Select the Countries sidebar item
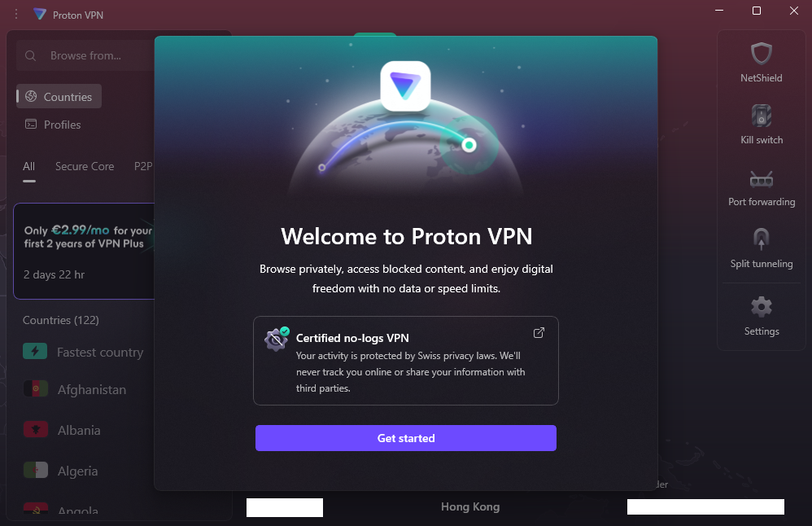 [59, 96]
